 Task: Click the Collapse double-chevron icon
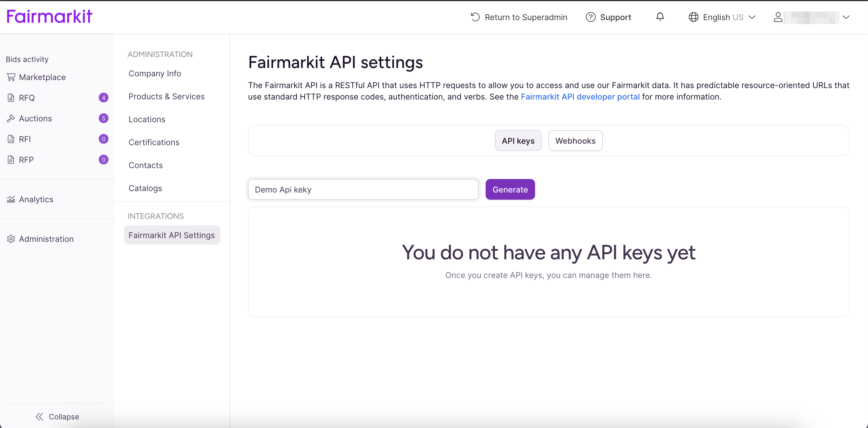point(39,417)
